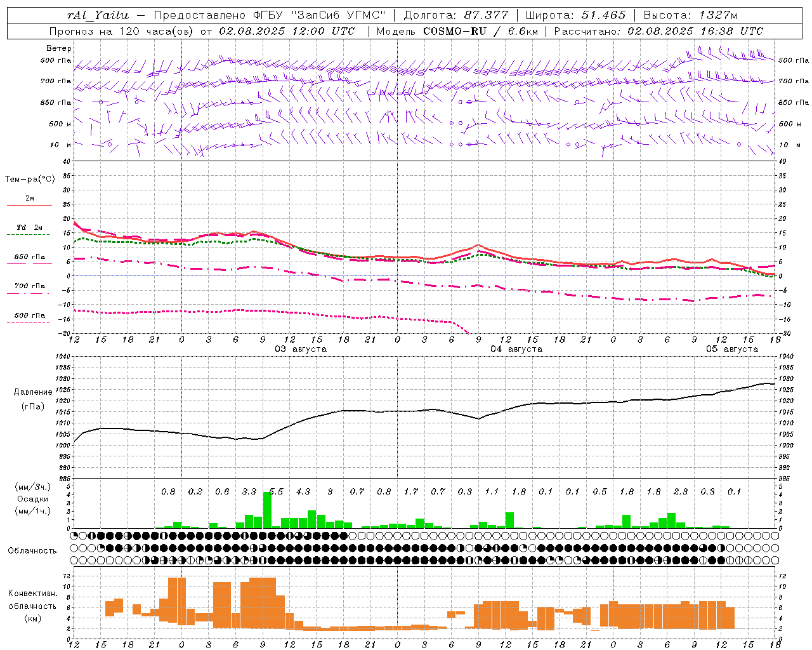The image size is (812, 650).
Task: Click the Модель COSMO-RU / 6.6км text
Action: point(457,31)
